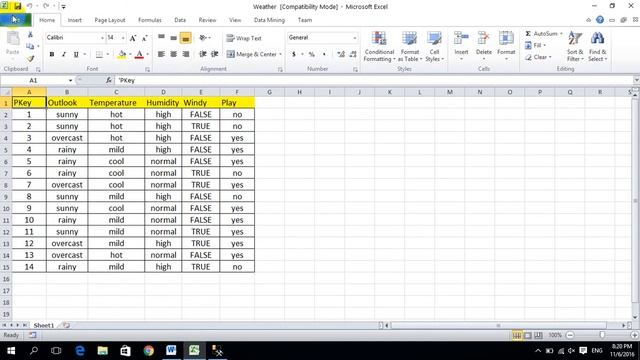Click the Increase Font Size icon
Viewport: 640px width, 360px height.
(133, 38)
